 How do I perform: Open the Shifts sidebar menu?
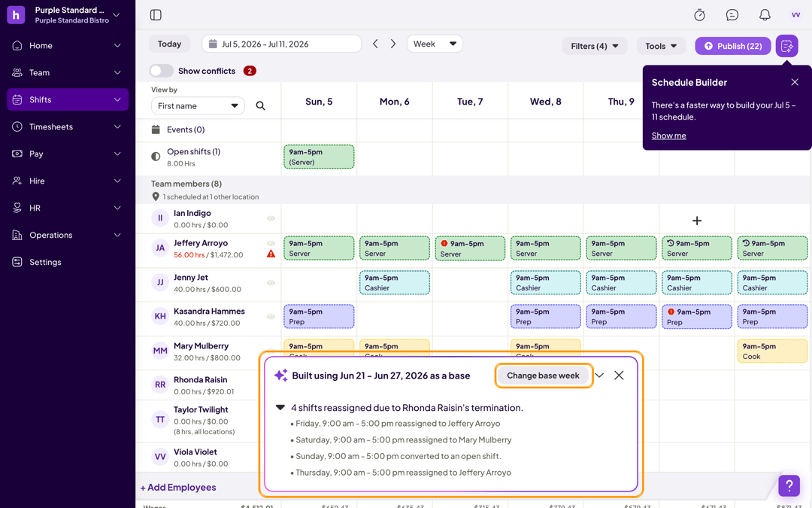click(x=68, y=99)
